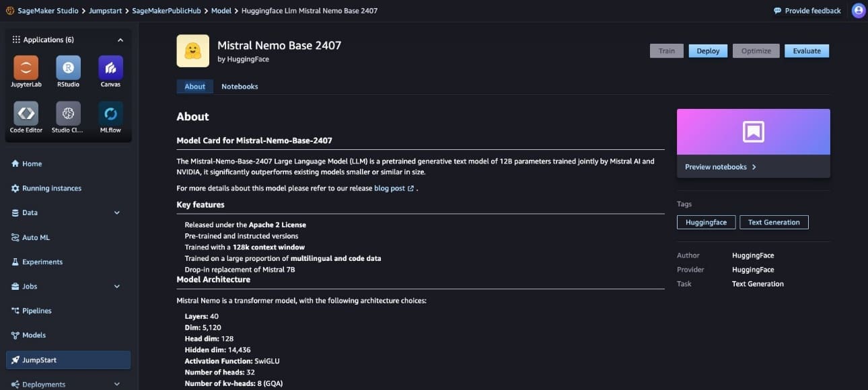
Task: Open the Studio Classic app icon
Action: pos(68,113)
